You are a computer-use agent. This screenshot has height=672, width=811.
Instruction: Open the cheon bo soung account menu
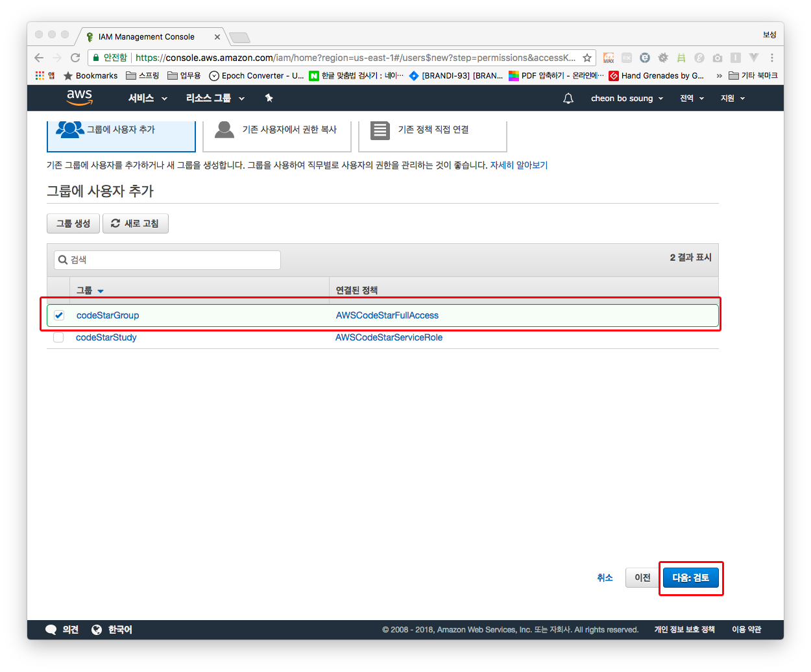(x=627, y=99)
